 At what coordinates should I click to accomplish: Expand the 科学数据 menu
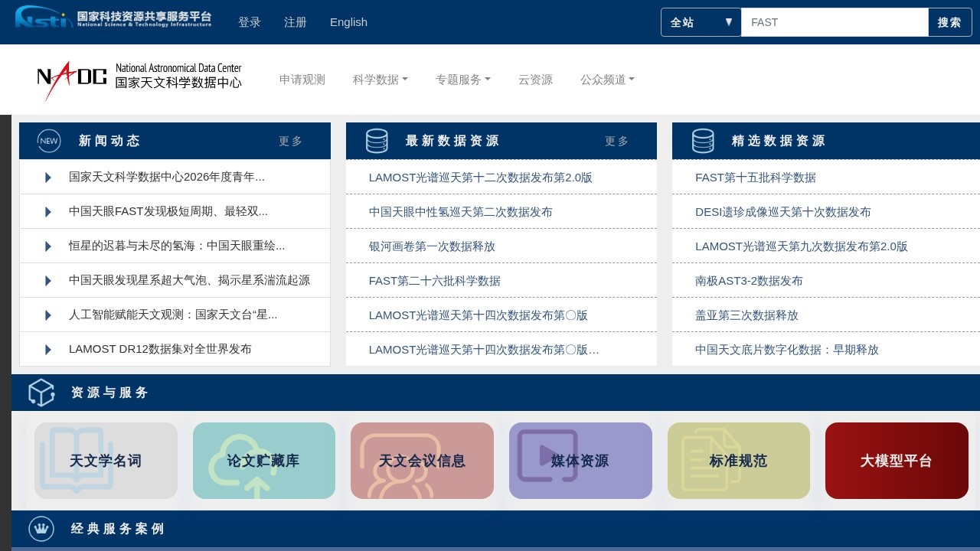coord(381,80)
